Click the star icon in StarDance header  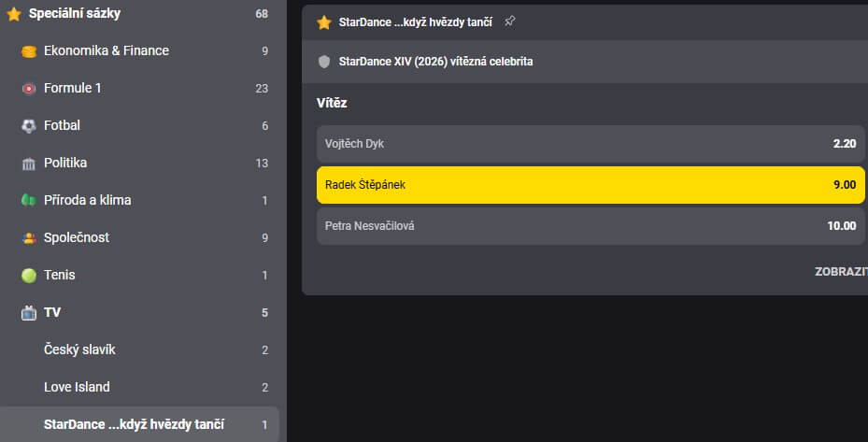[324, 21]
